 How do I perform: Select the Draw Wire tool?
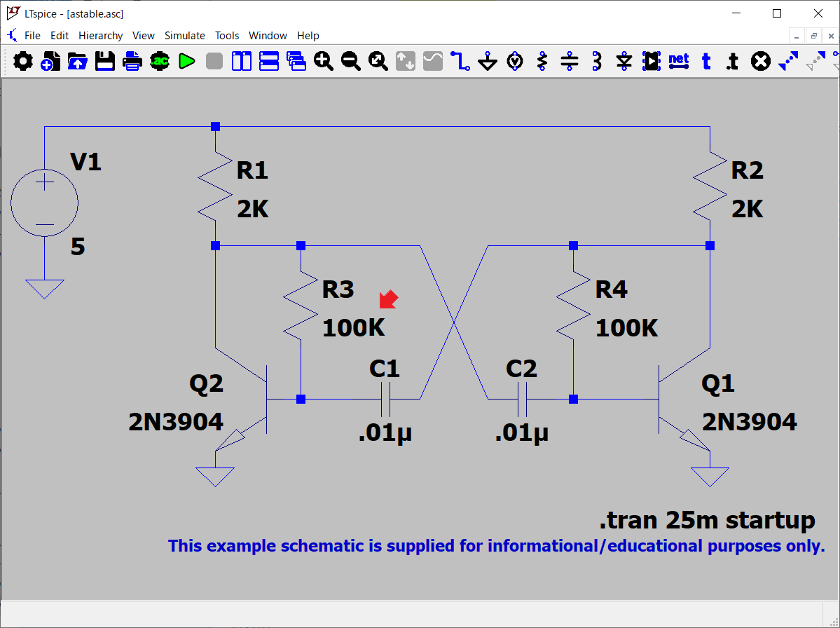coord(460,62)
